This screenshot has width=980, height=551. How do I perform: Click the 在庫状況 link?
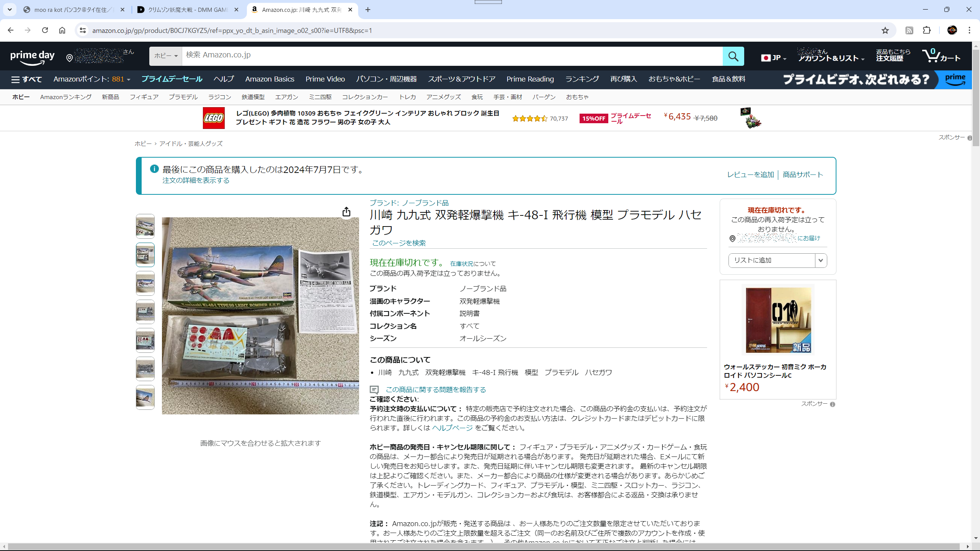461,264
